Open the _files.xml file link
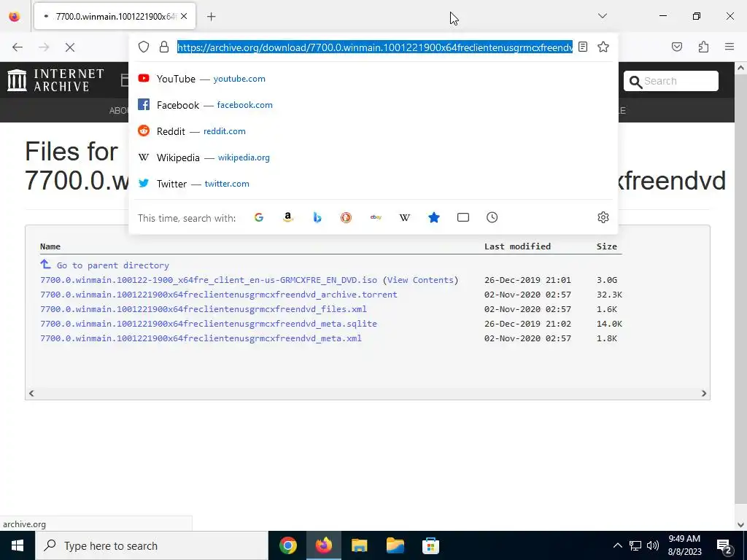The image size is (747, 560). pos(204,309)
